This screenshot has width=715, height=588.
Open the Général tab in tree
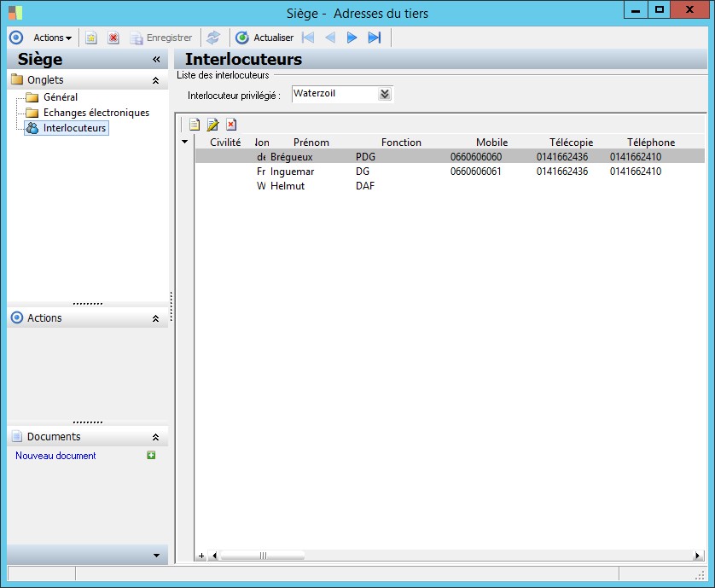click(61, 97)
